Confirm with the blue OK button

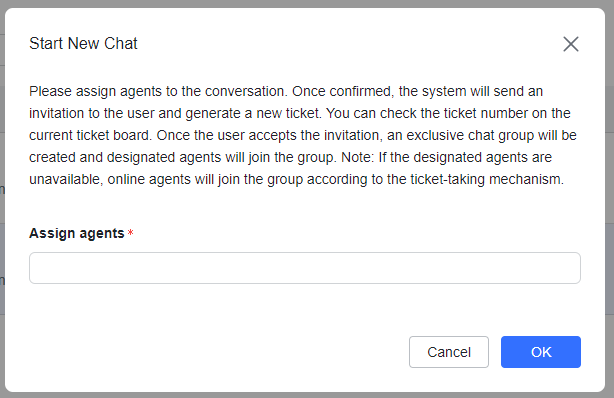point(541,352)
